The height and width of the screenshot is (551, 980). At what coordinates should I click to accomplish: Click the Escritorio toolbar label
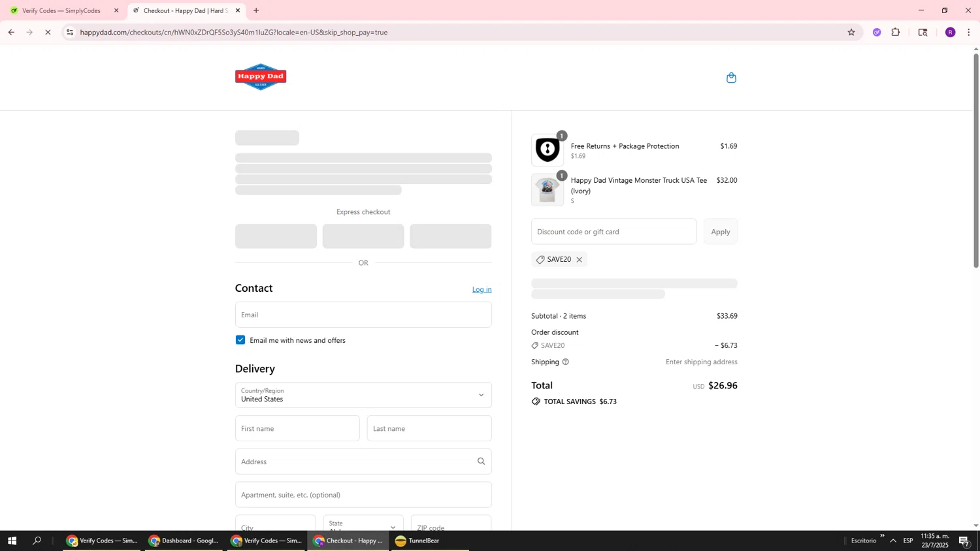tap(864, 541)
